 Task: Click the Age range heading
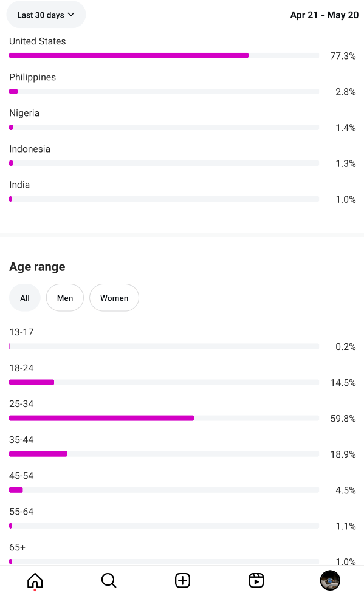pos(37,267)
